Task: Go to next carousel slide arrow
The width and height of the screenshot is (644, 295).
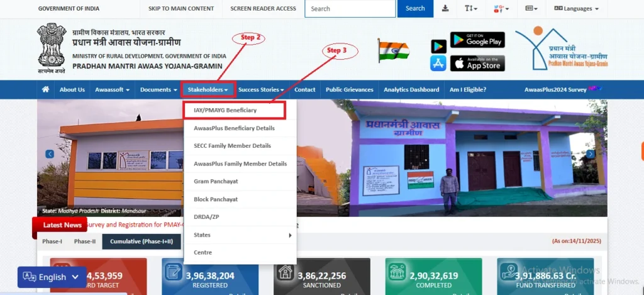Action: pyautogui.click(x=590, y=154)
